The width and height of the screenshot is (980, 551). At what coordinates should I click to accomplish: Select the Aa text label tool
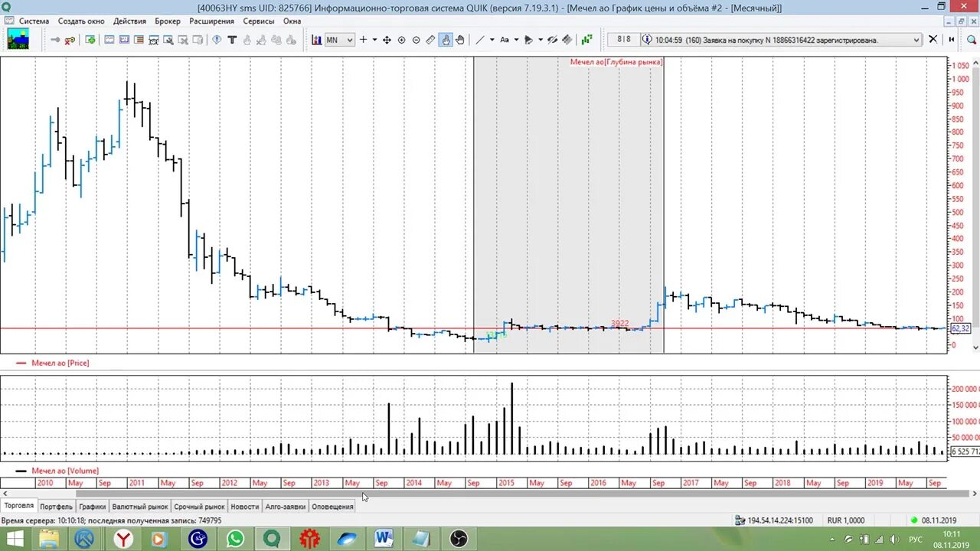[505, 40]
